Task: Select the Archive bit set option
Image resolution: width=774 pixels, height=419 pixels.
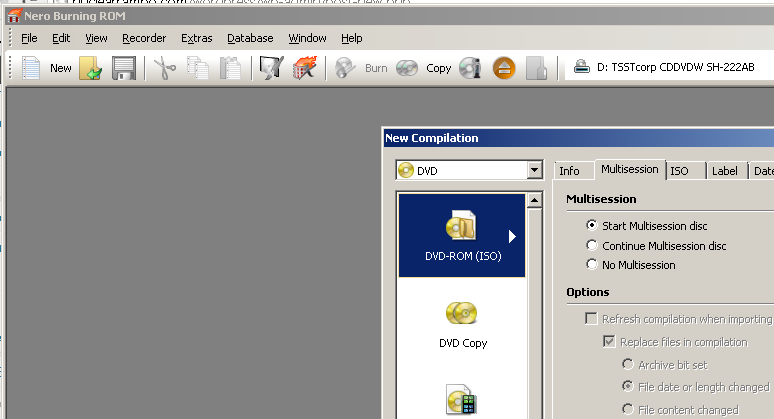Action: 627,364
